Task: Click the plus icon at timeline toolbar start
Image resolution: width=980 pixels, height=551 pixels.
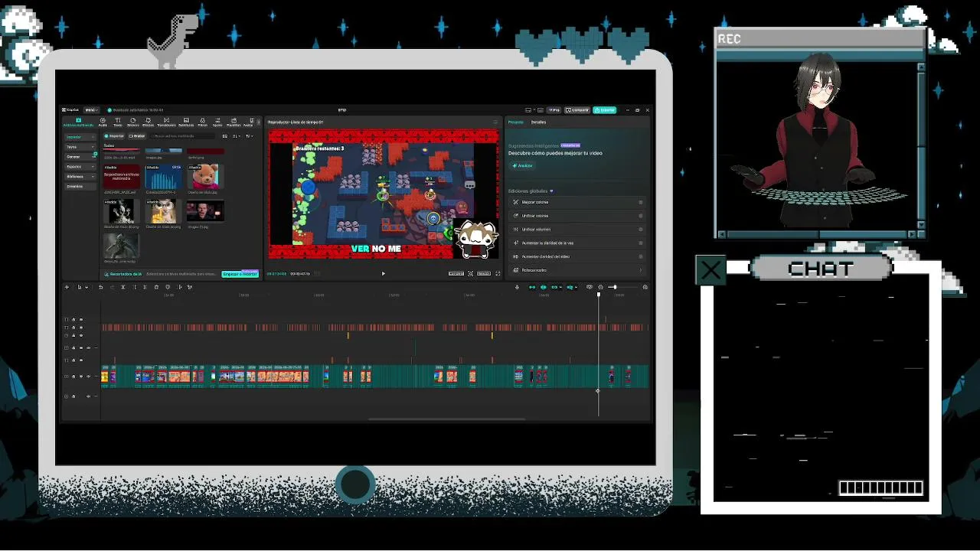Action: [x=67, y=287]
